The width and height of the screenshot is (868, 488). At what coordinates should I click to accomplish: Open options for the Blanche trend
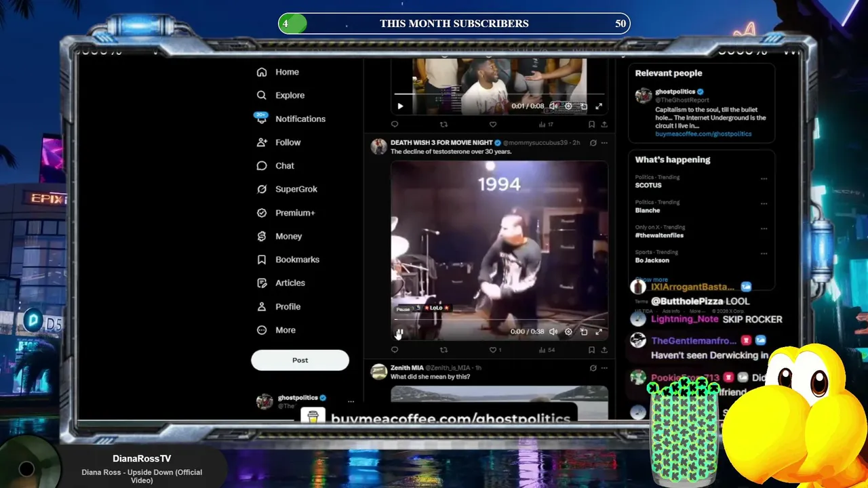pos(764,203)
